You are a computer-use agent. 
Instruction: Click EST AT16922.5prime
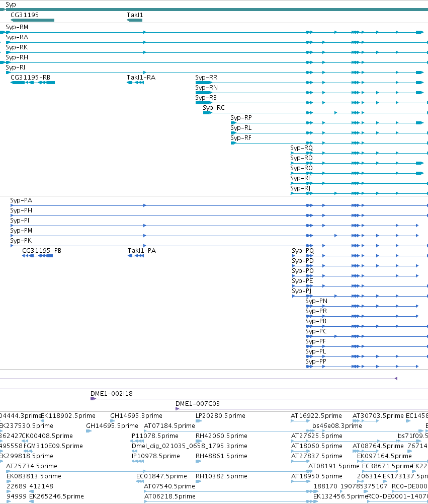click(x=316, y=416)
